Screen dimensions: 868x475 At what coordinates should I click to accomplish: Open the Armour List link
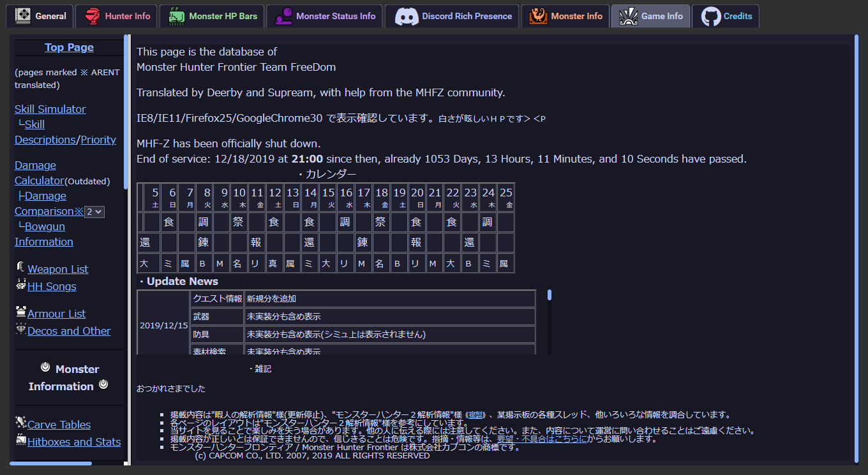coord(56,314)
